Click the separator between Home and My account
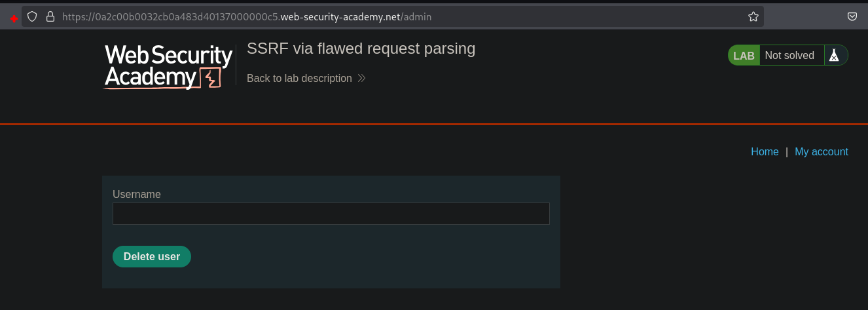Viewport: 868px width, 310px height. point(787,152)
